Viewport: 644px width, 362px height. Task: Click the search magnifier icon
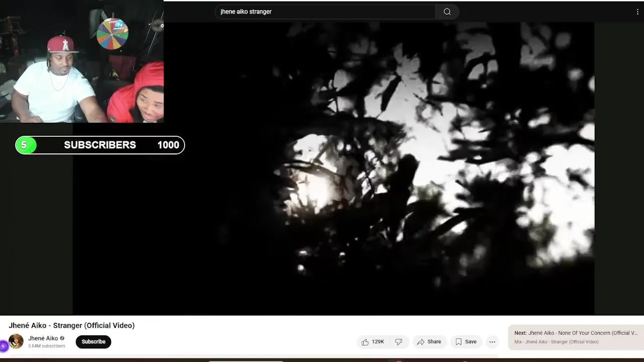pos(447,12)
